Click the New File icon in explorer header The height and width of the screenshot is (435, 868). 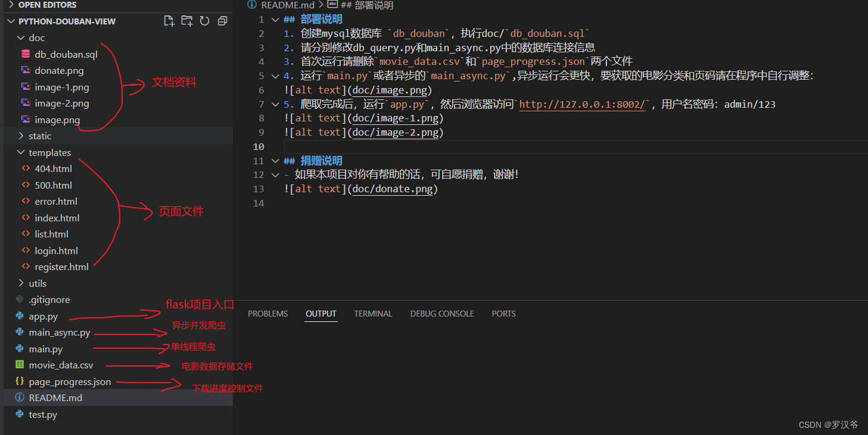pyautogui.click(x=169, y=21)
